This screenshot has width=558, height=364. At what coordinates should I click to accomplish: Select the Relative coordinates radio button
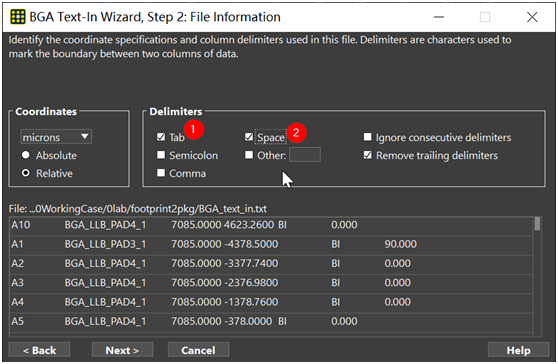pos(26,173)
